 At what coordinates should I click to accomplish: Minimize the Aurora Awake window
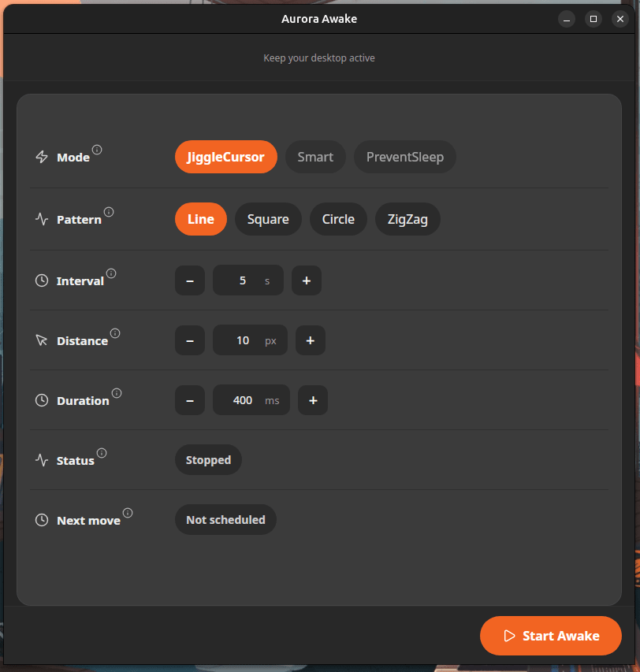567,19
